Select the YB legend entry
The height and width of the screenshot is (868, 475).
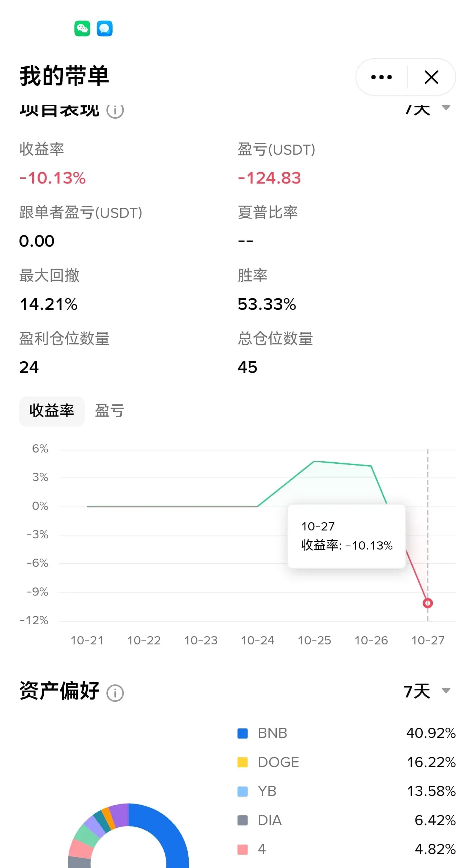[267, 791]
